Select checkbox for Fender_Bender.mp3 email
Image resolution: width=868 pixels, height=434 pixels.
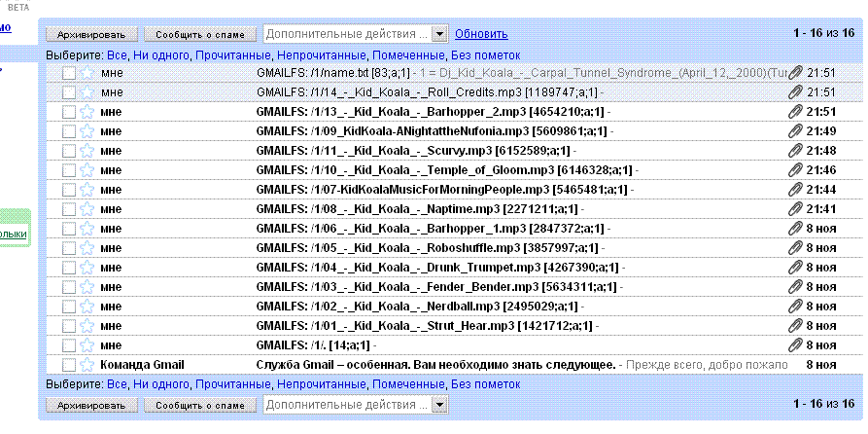pos(68,287)
